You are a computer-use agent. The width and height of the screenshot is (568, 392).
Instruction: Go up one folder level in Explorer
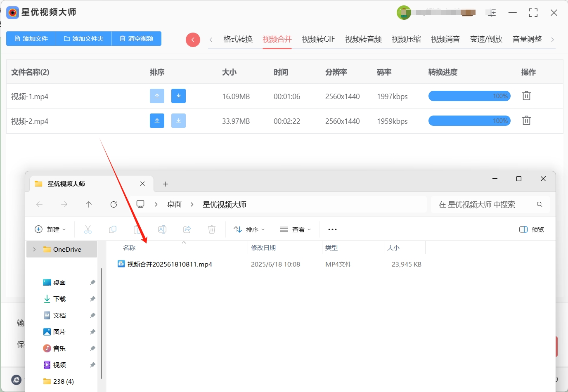tap(89, 204)
